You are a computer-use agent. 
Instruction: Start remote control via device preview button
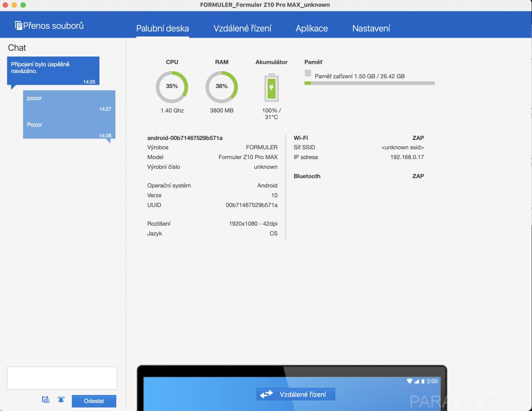tap(296, 394)
